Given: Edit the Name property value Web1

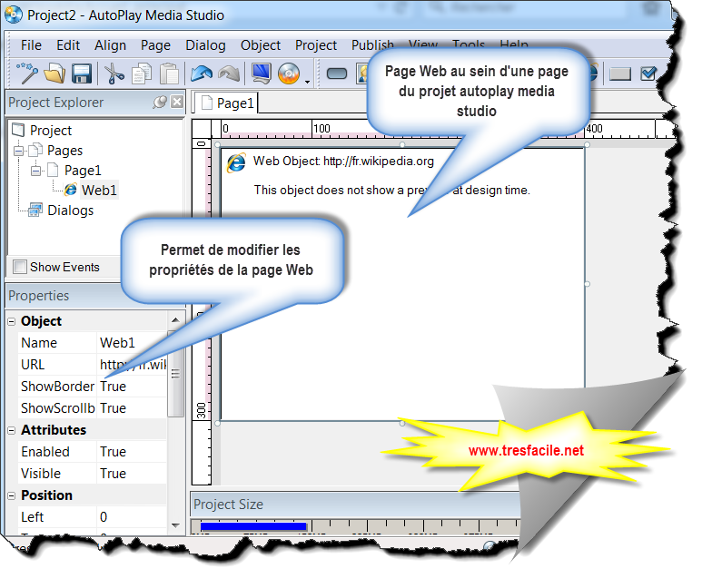Looking at the screenshot, I should click(133, 343).
